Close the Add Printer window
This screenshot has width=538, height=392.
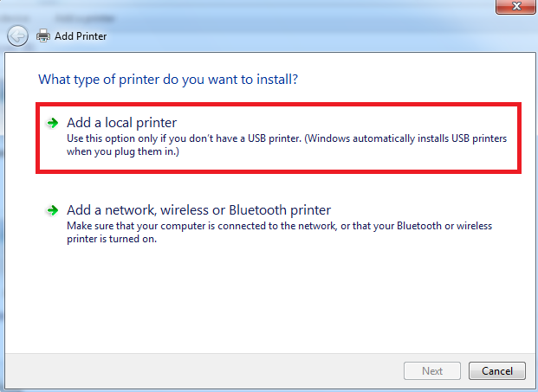coord(516,6)
